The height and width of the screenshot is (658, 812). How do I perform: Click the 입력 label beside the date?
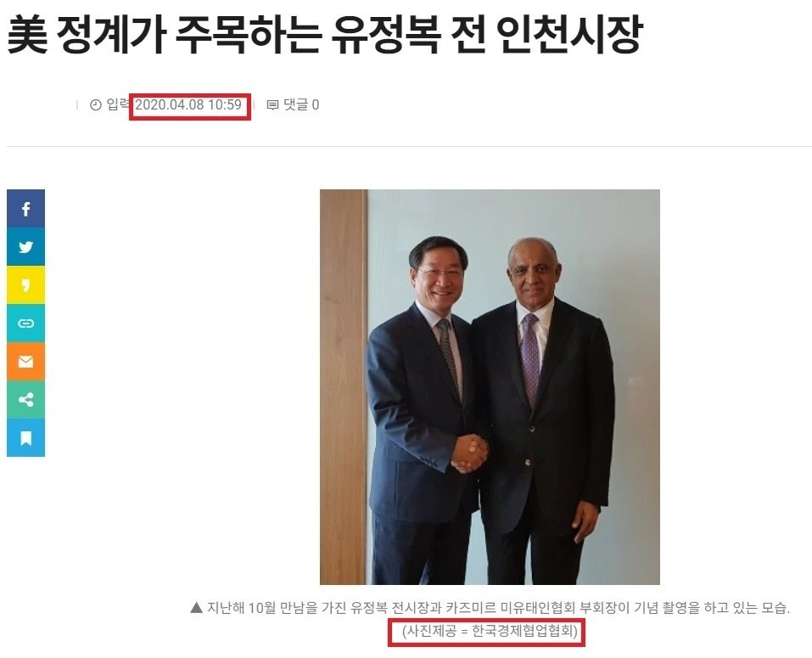click(x=118, y=104)
